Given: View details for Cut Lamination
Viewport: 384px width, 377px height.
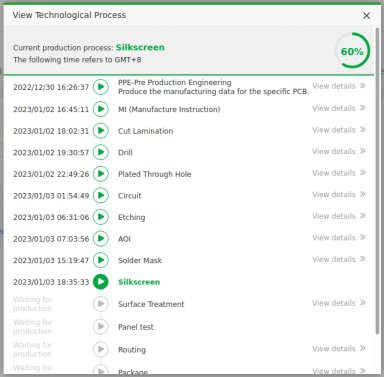Looking at the screenshot, I should pyautogui.click(x=339, y=130).
